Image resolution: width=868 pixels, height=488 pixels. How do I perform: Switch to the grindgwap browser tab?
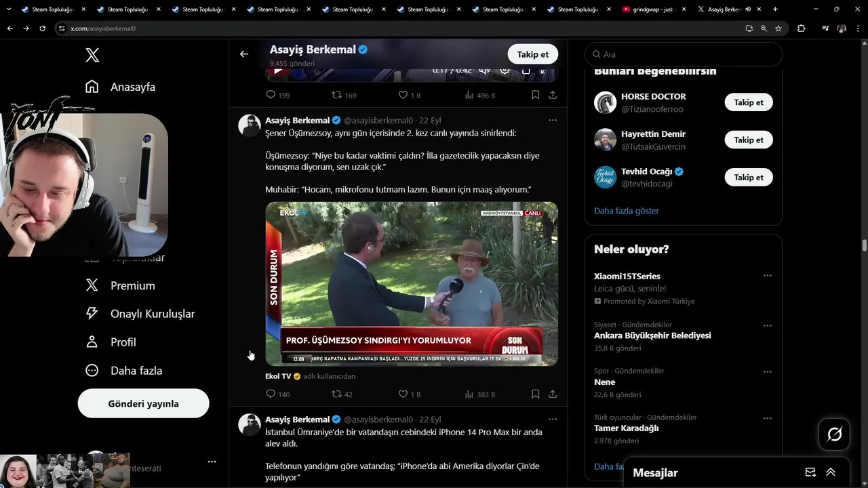tap(654, 9)
